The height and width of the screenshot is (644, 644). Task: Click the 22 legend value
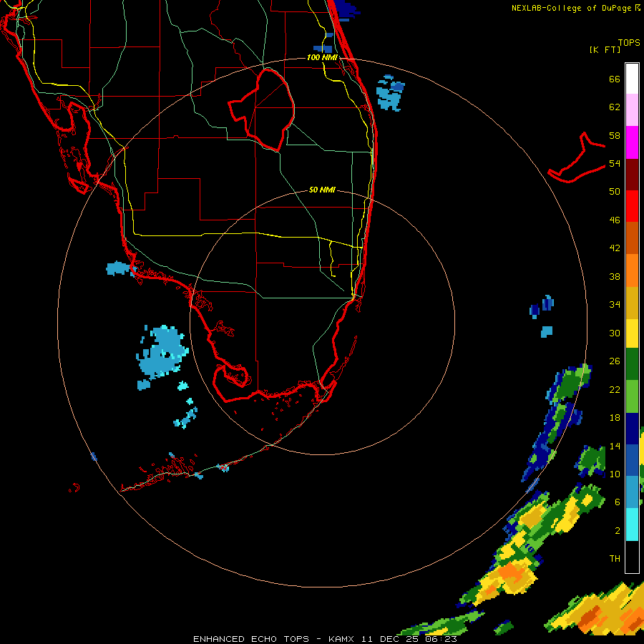[615, 389]
